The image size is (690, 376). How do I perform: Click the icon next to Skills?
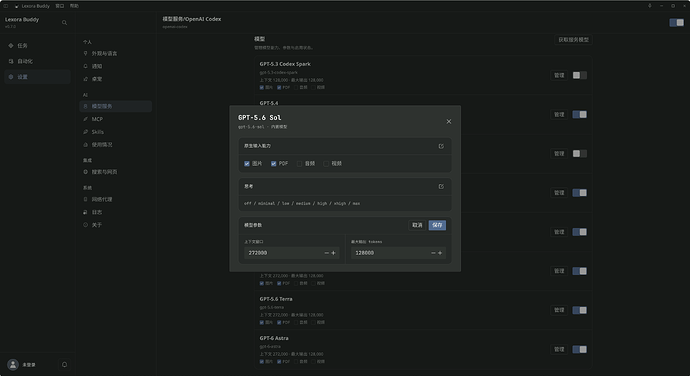85,132
